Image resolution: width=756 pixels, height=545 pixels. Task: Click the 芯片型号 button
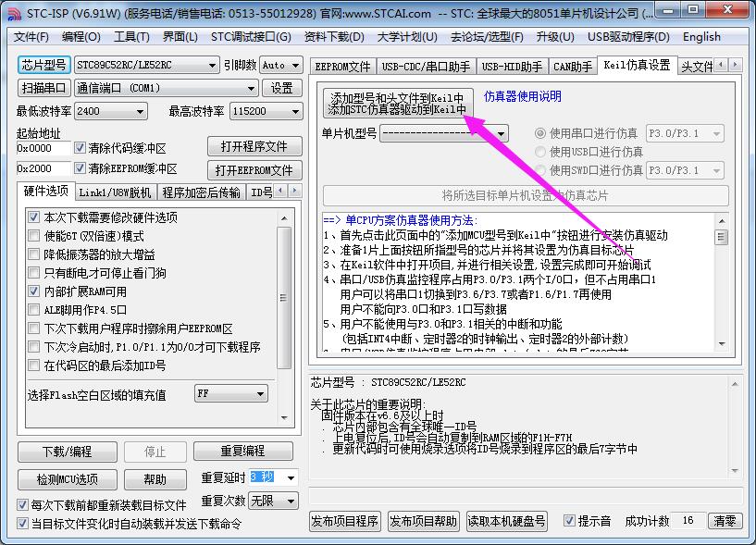click(x=43, y=65)
